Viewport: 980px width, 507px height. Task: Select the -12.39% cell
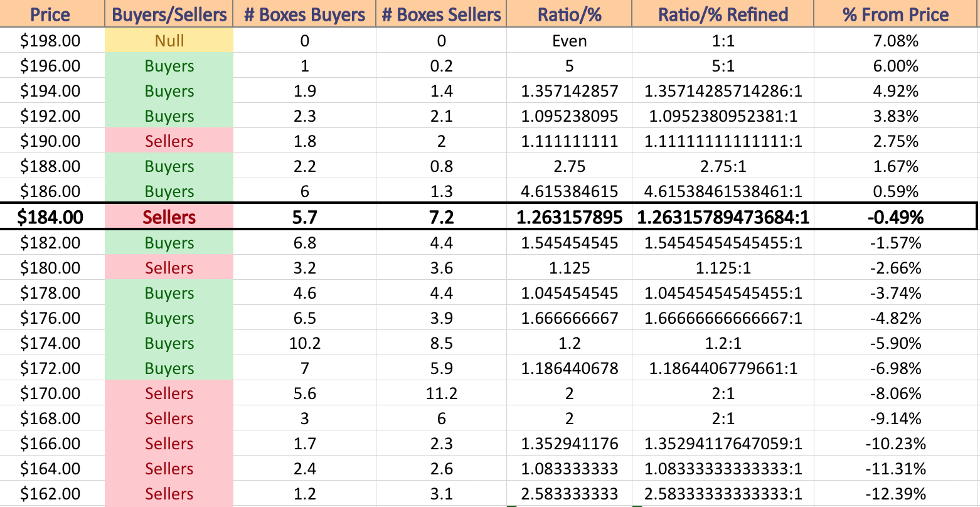pyautogui.click(x=897, y=494)
